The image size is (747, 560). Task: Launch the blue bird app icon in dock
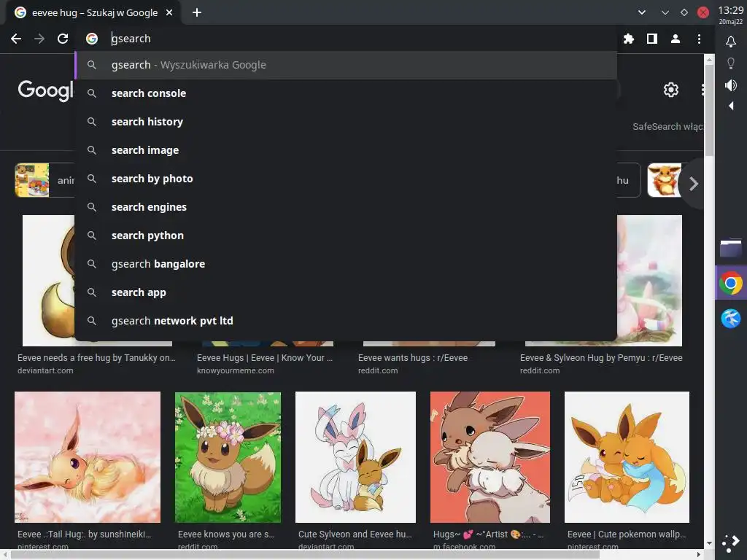point(731,319)
